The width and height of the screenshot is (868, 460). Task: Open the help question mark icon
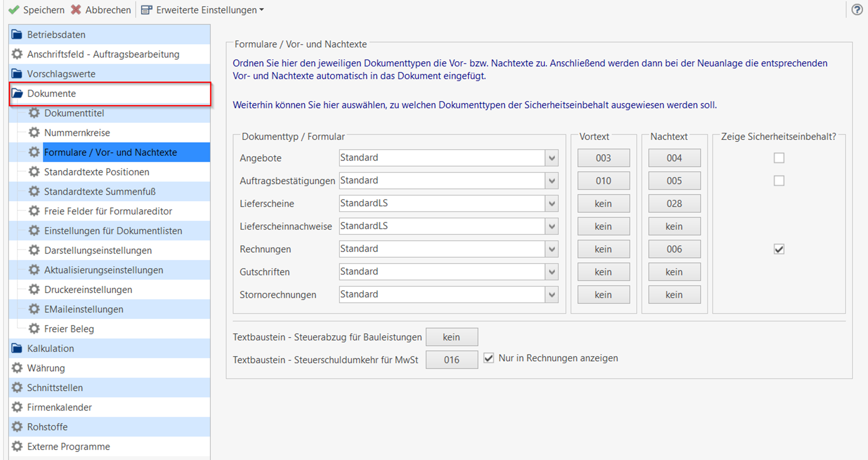point(857,9)
